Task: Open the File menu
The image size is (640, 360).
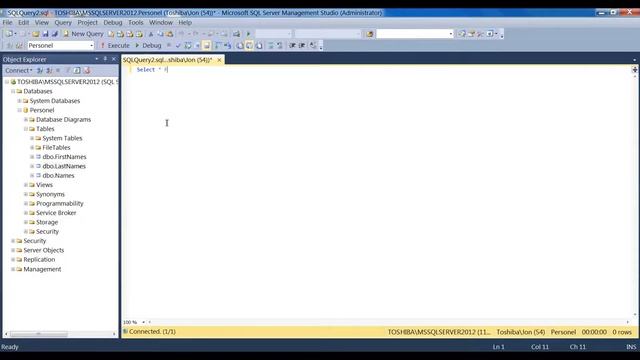Action: point(7,22)
